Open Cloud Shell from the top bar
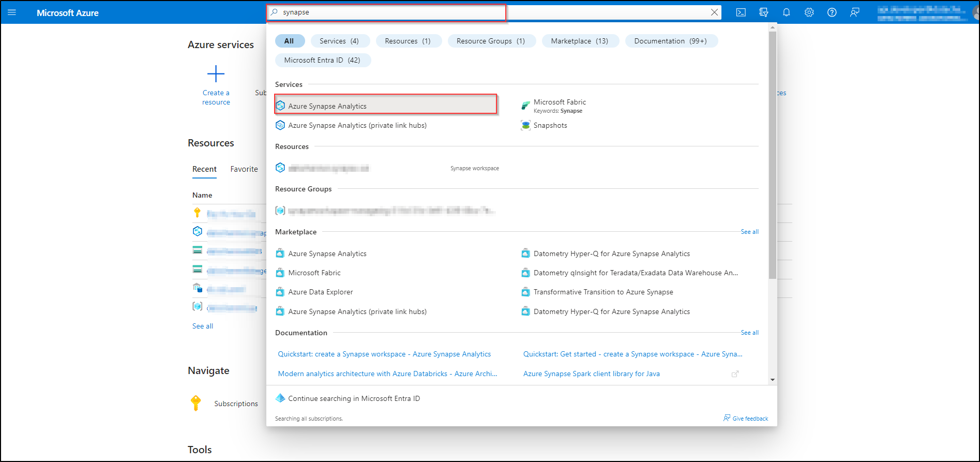 (x=741, y=12)
